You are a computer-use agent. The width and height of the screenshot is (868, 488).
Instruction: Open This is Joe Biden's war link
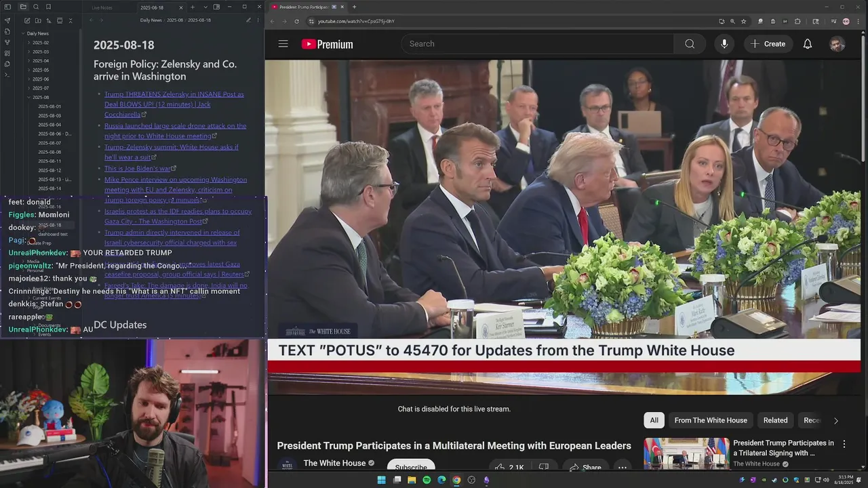(x=140, y=168)
